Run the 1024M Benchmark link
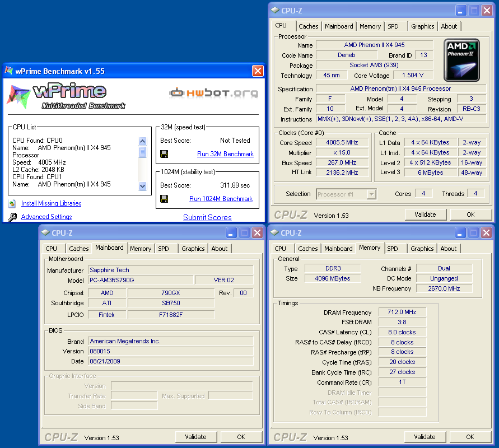 (221, 199)
